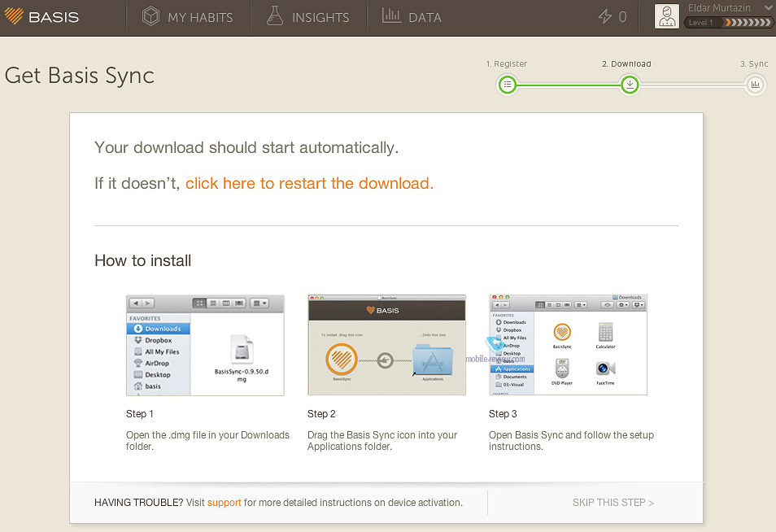This screenshot has height=532, width=776.
Task: Click the "Step 3" caption label
Action: pyautogui.click(x=503, y=414)
